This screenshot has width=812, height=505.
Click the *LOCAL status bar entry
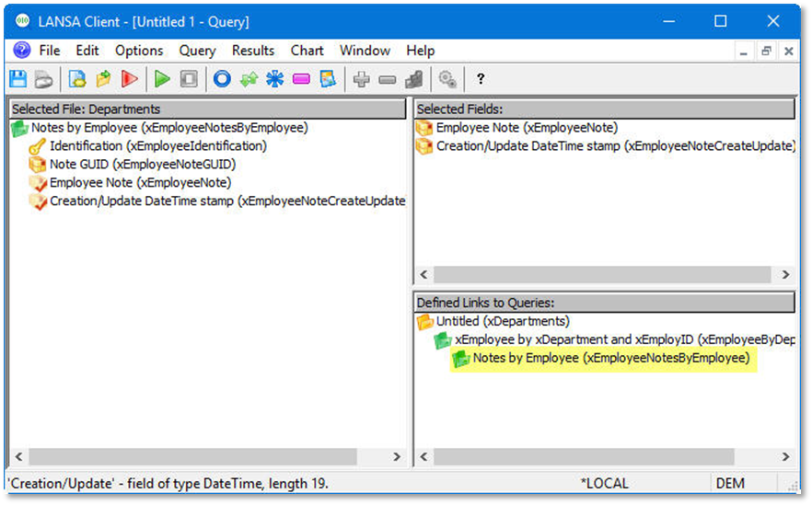click(x=604, y=484)
